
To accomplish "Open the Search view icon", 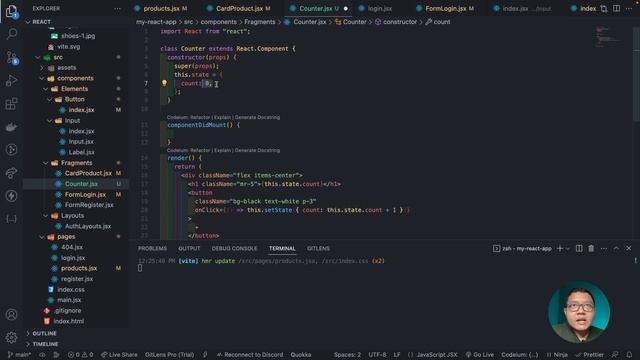I will (11, 33).
